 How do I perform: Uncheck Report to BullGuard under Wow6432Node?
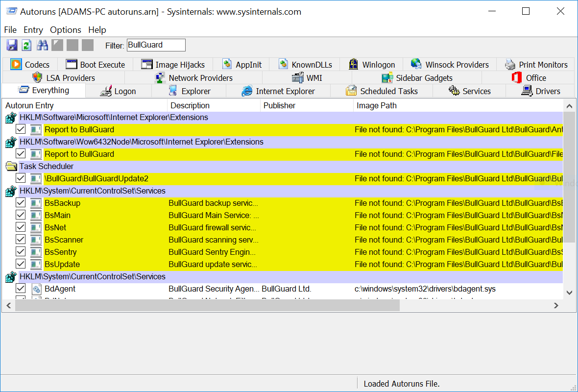tap(21, 154)
